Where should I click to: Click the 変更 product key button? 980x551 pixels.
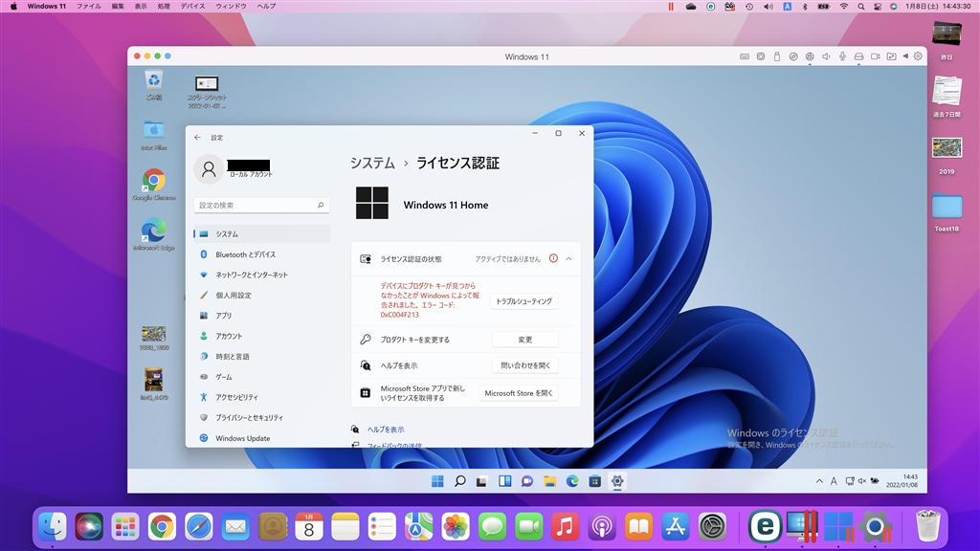pyautogui.click(x=525, y=340)
